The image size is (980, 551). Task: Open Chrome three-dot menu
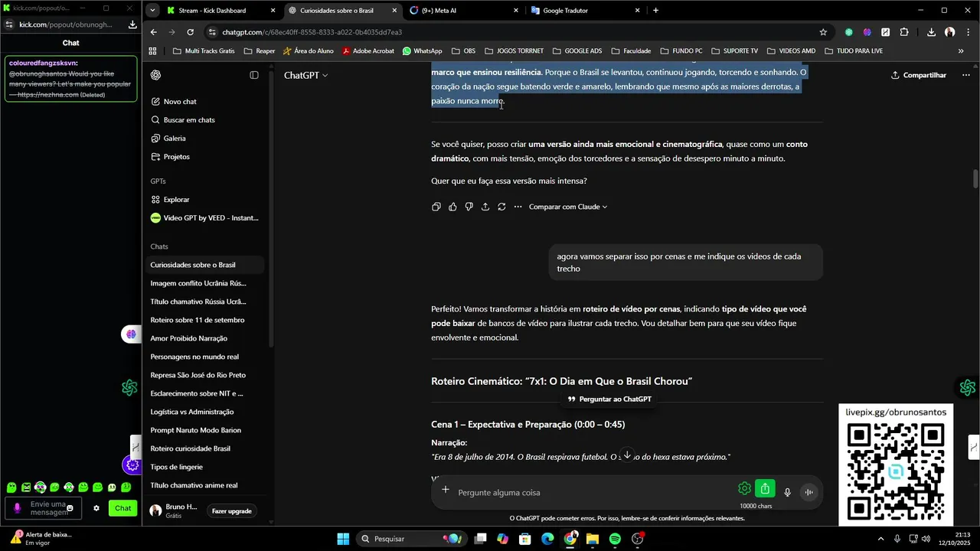[969, 32]
